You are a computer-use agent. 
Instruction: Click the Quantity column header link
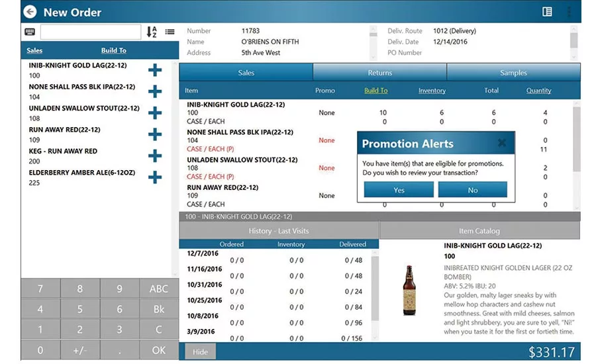pyautogui.click(x=538, y=91)
